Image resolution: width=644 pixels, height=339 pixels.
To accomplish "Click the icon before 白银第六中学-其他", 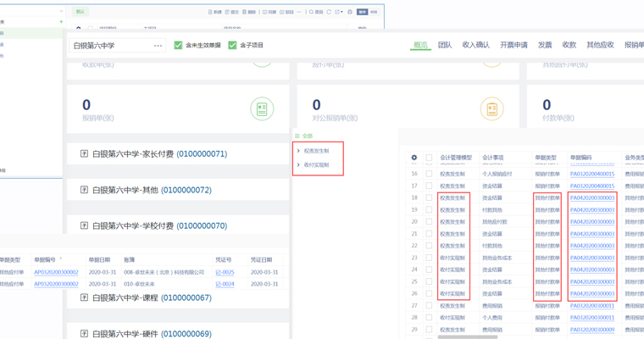I will click(x=84, y=190).
